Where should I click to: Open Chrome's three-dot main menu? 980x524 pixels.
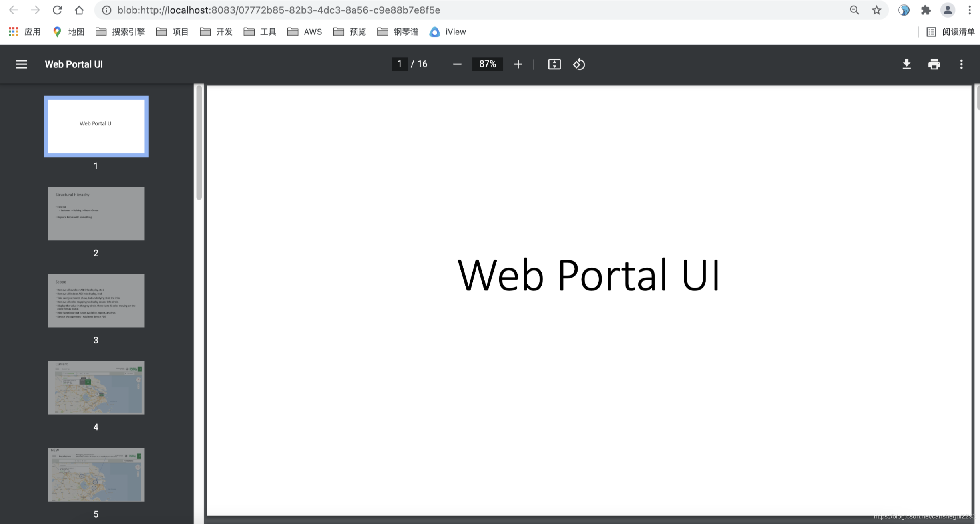click(x=970, y=10)
